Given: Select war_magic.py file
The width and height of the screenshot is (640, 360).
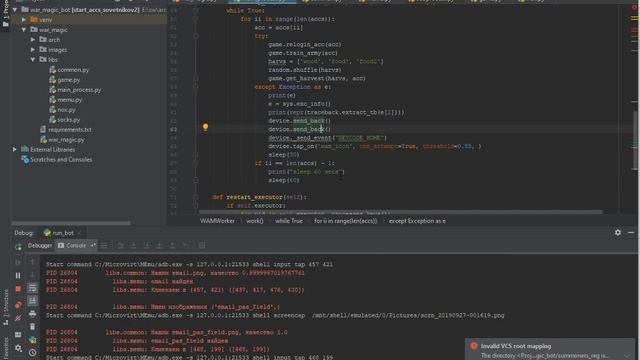Looking at the screenshot, I should point(62,140).
